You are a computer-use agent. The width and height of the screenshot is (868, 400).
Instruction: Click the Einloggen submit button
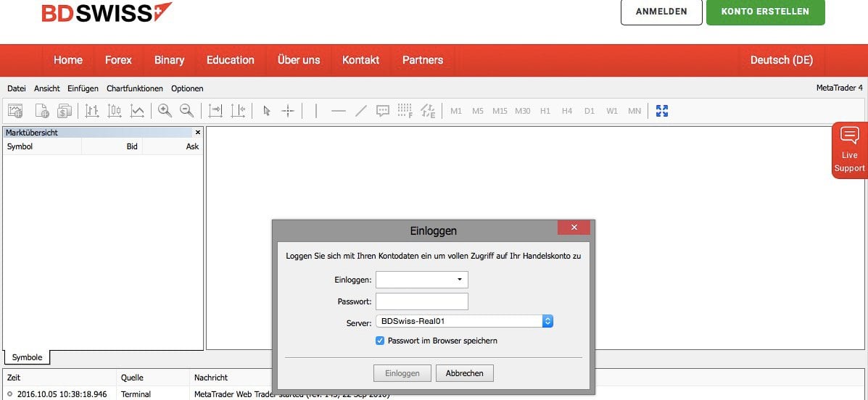(x=402, y=373)
